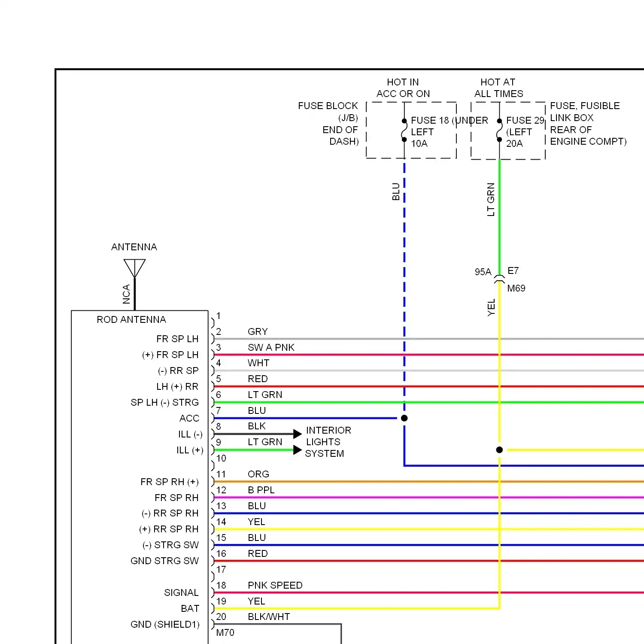Click the antenna triangle symbol

click(134, 268)
